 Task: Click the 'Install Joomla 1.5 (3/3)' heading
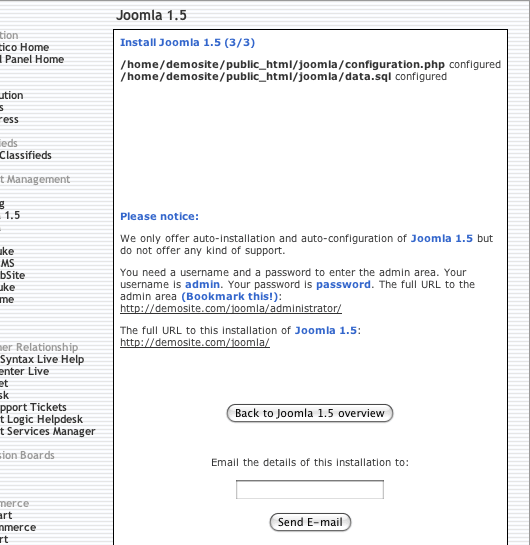(187, 42)
